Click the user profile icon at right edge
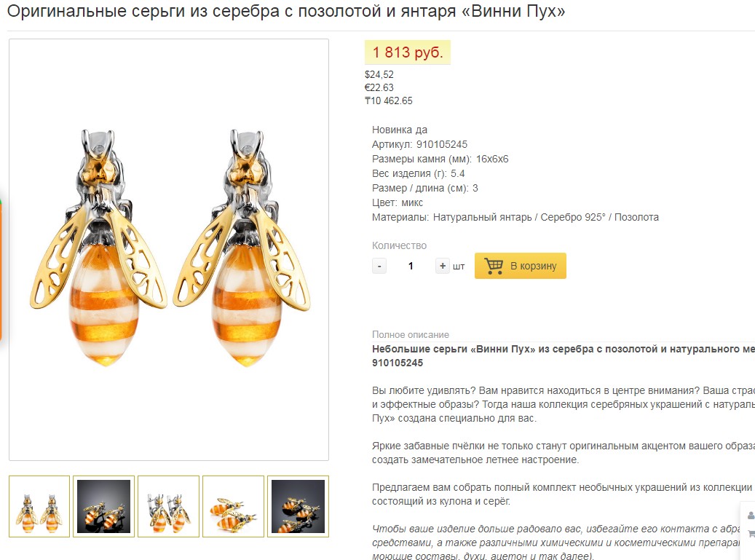 point(751,516)
